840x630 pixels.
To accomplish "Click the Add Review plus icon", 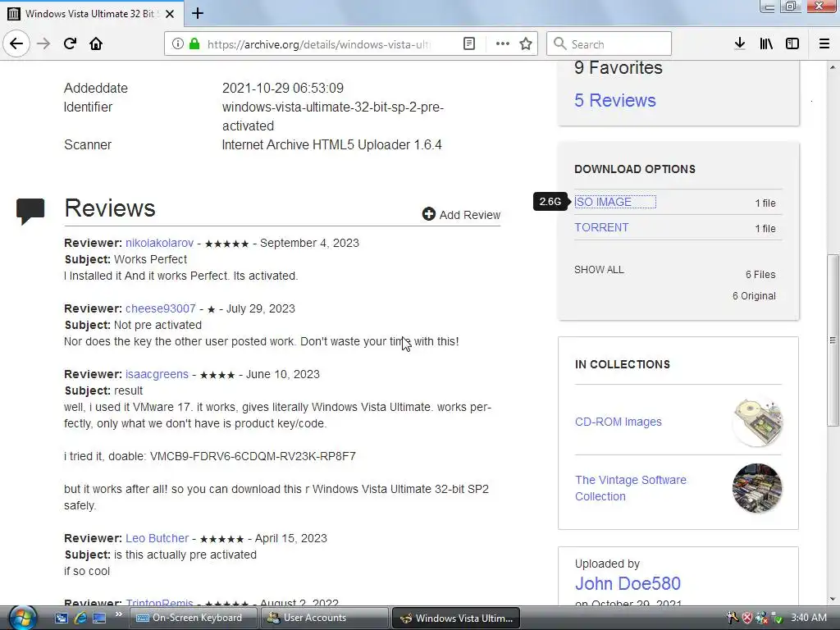I will click(x=428, y=214).
